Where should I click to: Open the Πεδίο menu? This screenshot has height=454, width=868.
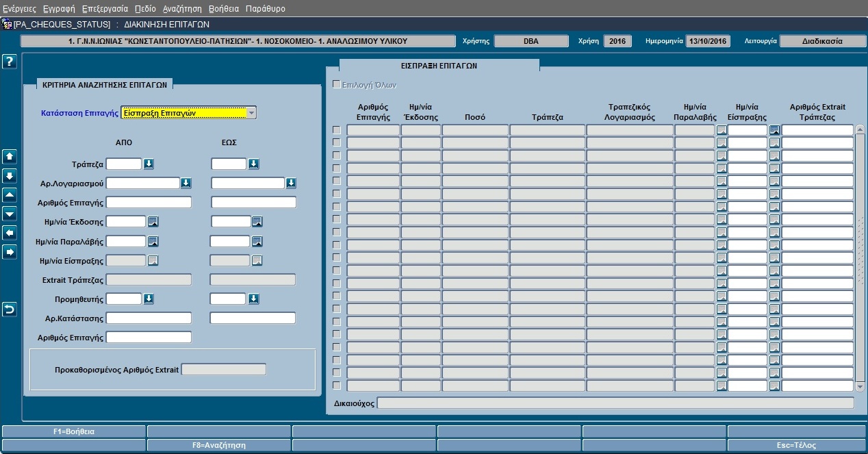(145, 9)
